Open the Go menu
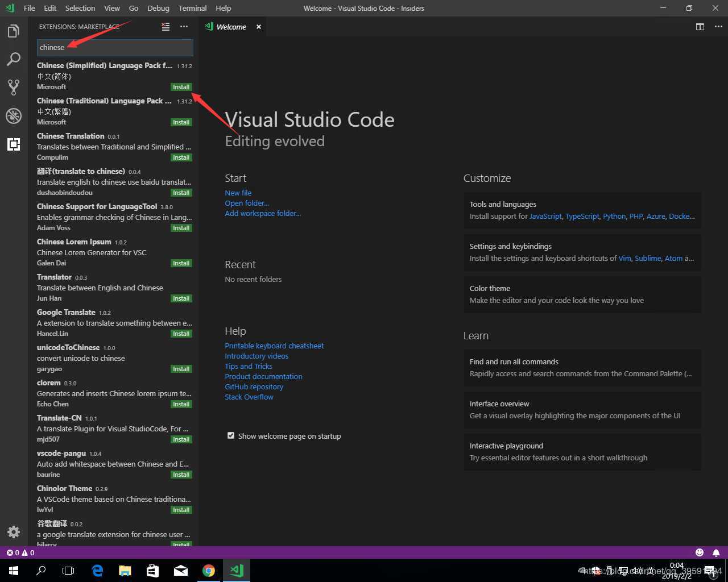The height and width of the screenshot is (582, 728). 134,8
